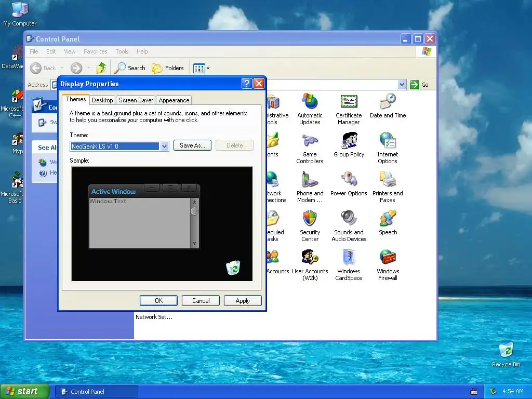Open Printers and Faxes icon
Screen dimensions: 532x399
(388, 187)
